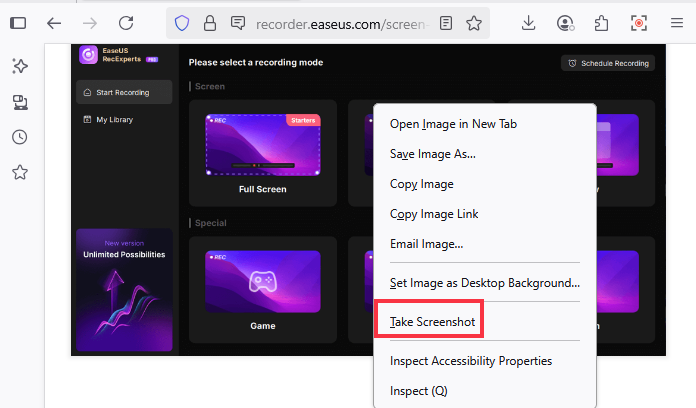Open My Library in RecExperts
This screenshot has width=696, height=408.
point(108,119)
